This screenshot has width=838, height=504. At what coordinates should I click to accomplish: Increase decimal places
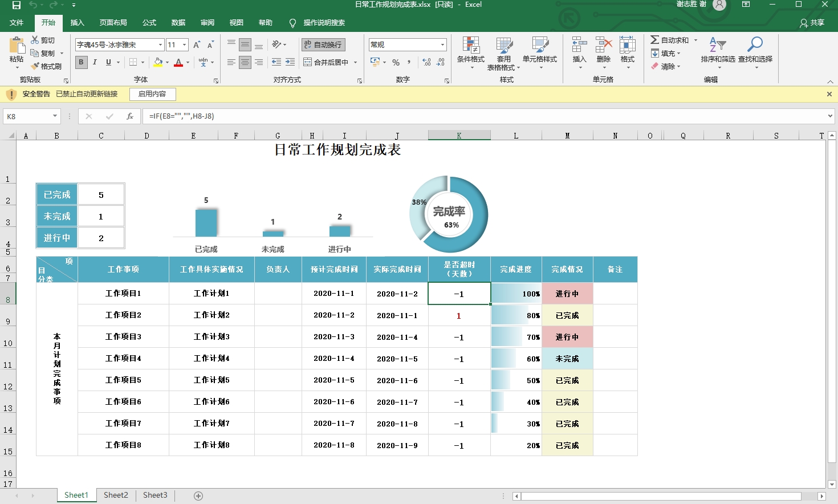[427, 62]
